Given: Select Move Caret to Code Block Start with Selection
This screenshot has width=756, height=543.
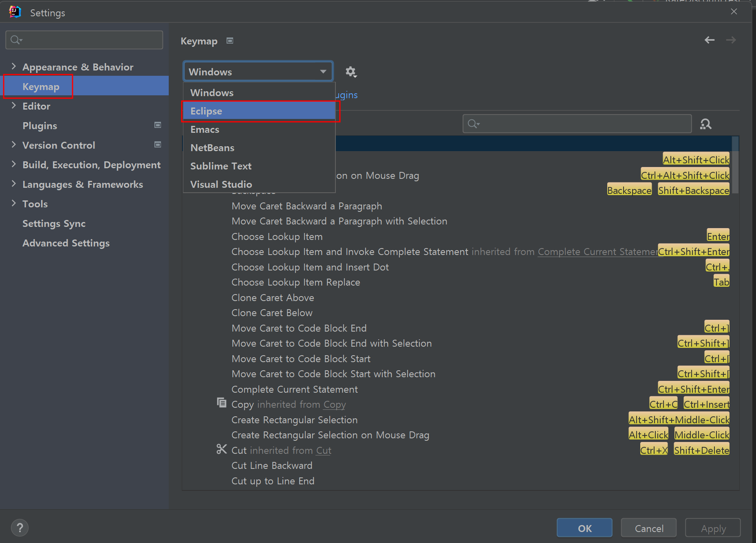Looking at the screenshot, I should [333, 374].
